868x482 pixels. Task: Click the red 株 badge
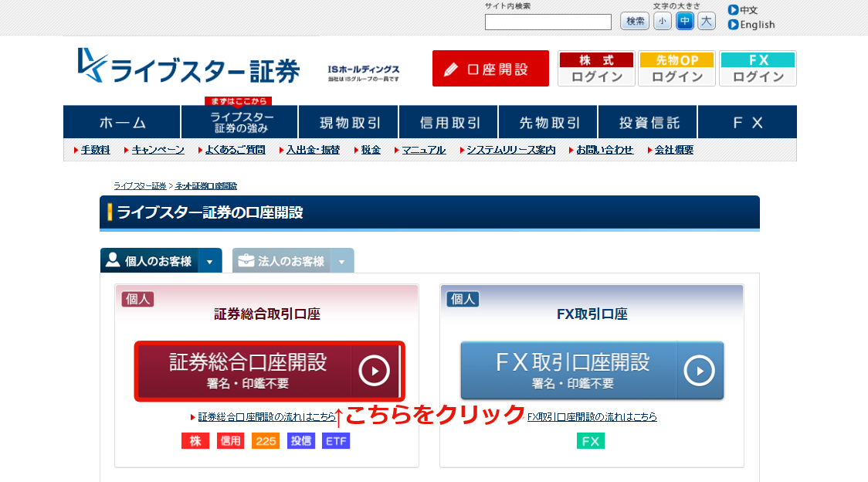195,441
